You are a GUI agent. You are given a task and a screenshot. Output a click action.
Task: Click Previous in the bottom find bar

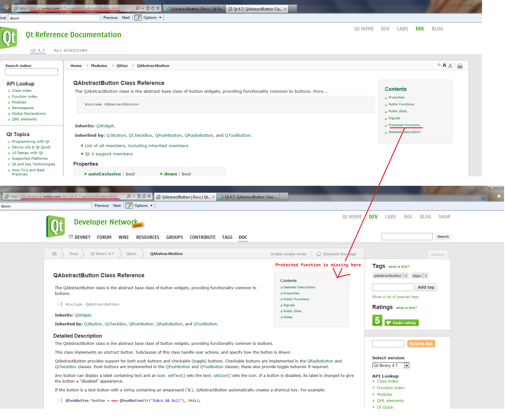click(102, 206)
